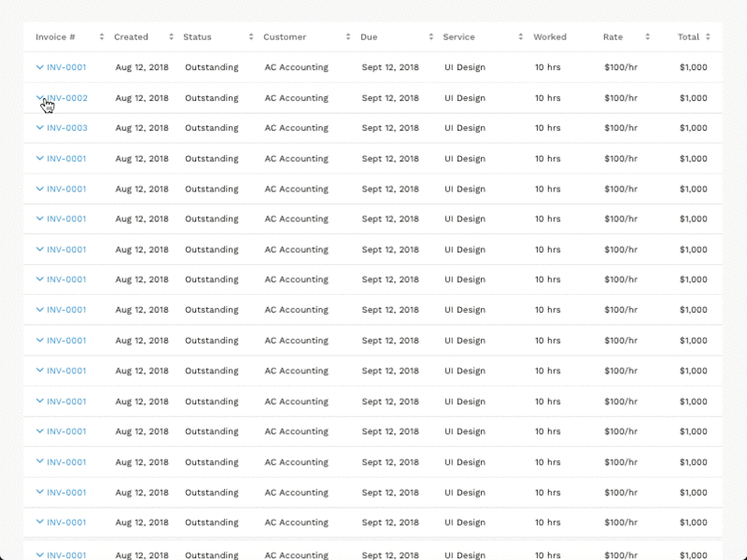Toggle Customer column sort icon

coord(348,37)
